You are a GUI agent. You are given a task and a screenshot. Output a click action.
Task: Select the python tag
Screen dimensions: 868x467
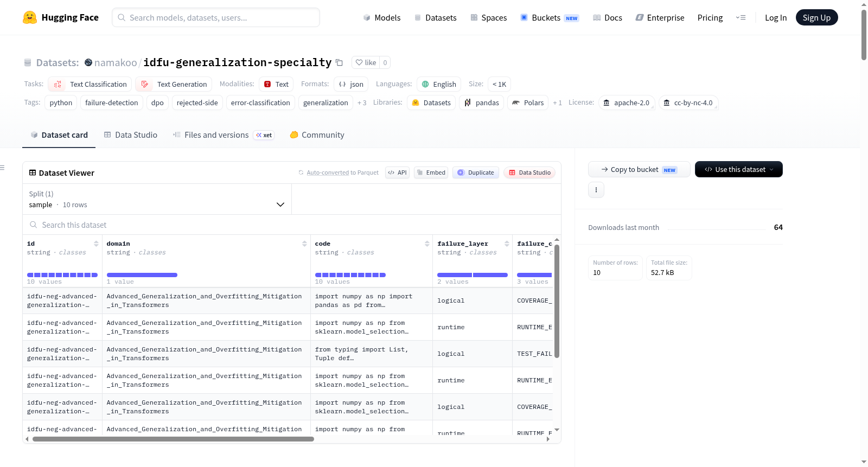click(x=61, y=103)
